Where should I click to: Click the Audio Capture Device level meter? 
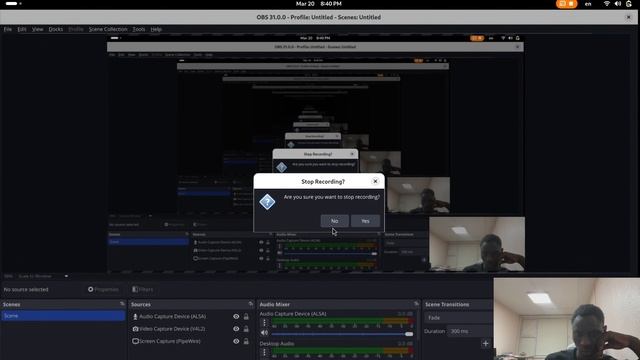(342, 321)
